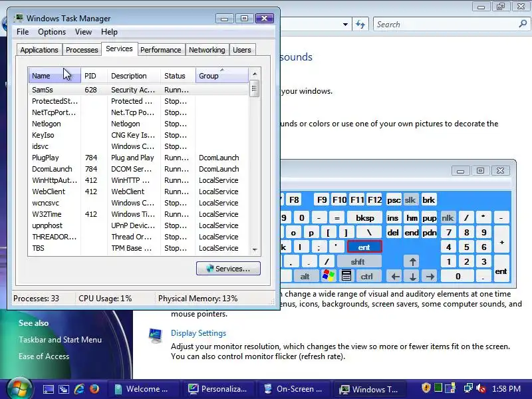Image resolution: width=532 pixels, height=399 pixels.
Task: Click the services list scrollbar thumb
Action: pyautogui.click(x=255, y=89)
